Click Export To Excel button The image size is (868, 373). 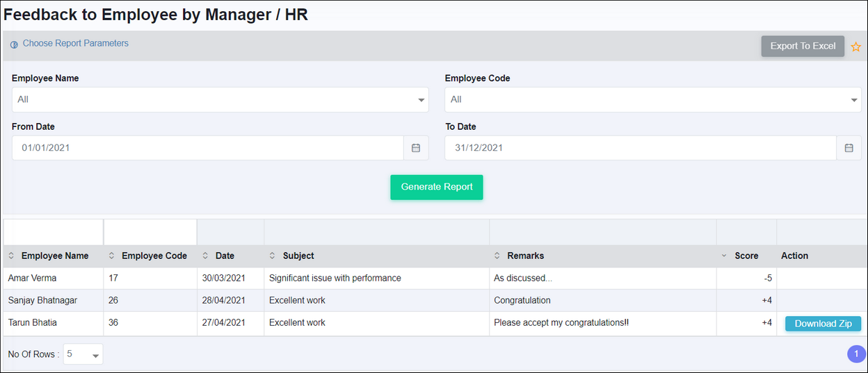coord(803,46)
